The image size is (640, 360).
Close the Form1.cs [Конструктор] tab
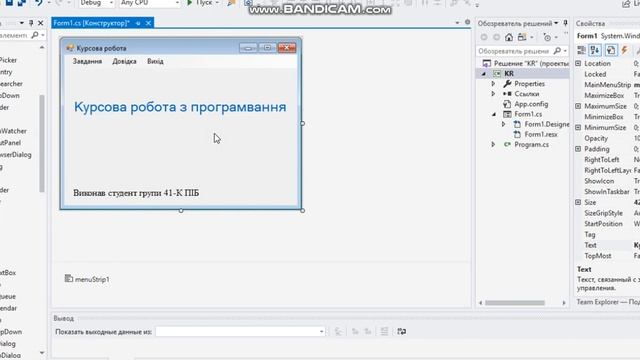tap(148, 23)
